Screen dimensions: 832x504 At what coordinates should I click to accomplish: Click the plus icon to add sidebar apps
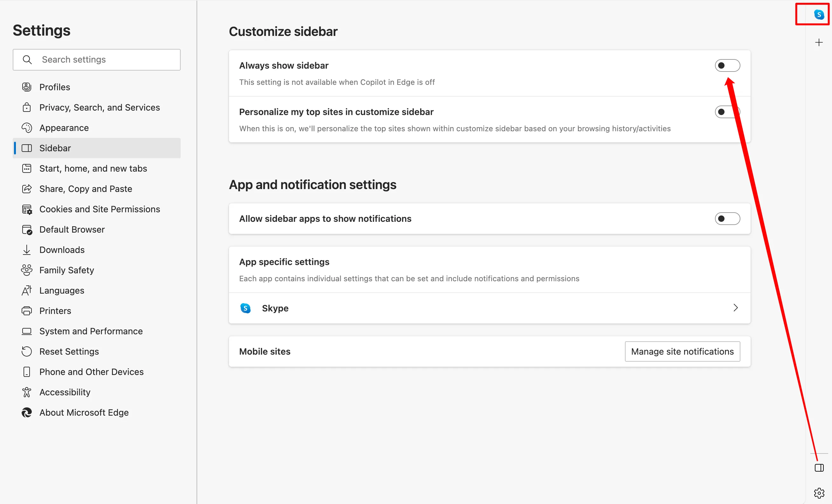[x=819, y=42]
